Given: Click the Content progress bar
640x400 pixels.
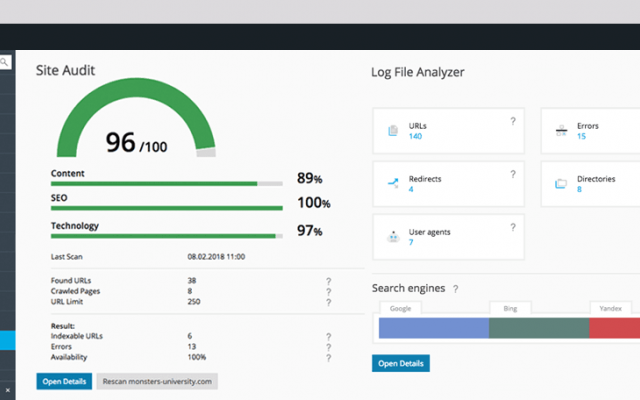Looking at the screenshot, I should pyautogui.click(x=167, y=184).
